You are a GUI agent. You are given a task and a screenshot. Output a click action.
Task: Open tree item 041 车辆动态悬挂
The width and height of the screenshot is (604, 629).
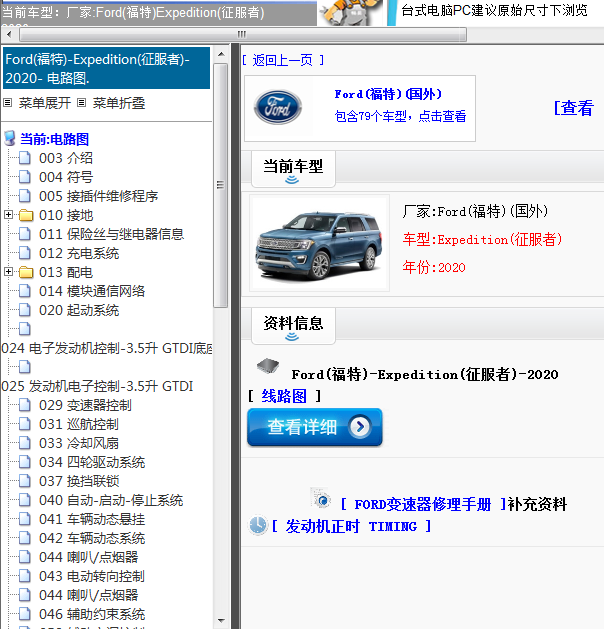click(92, 519)
